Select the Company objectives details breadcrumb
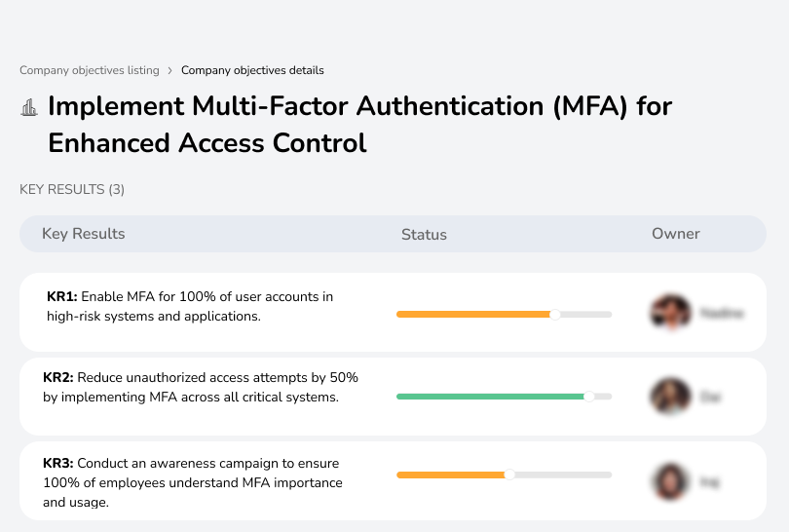This screenshot has width=789, height=532. (x=252, y=70)
